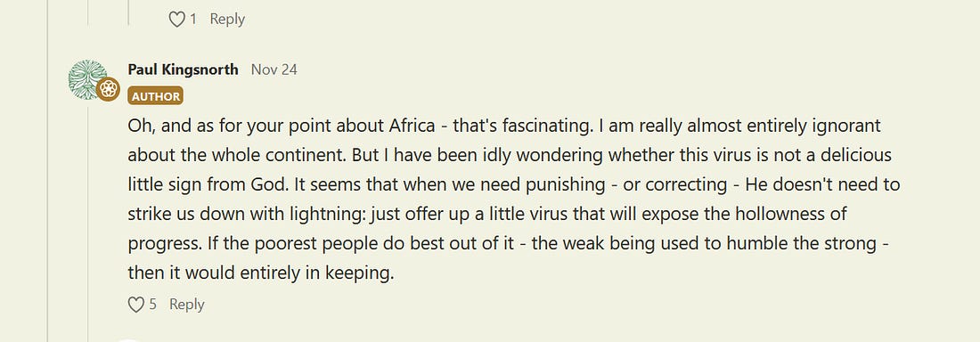Click the comment line beginning "strike us down"
980x342 pixels.
(487, 214)
